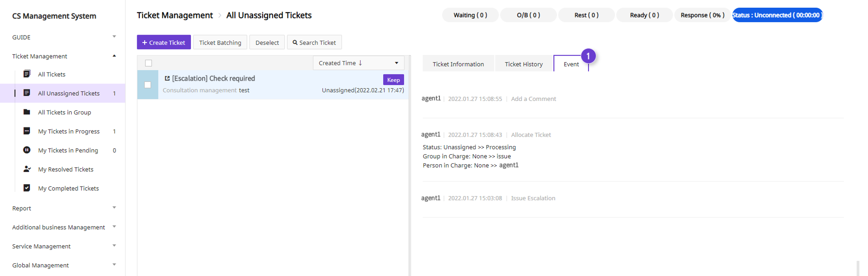
Task: Click the magnifier icon in Search Ticket
Action: tap(295, 42)
